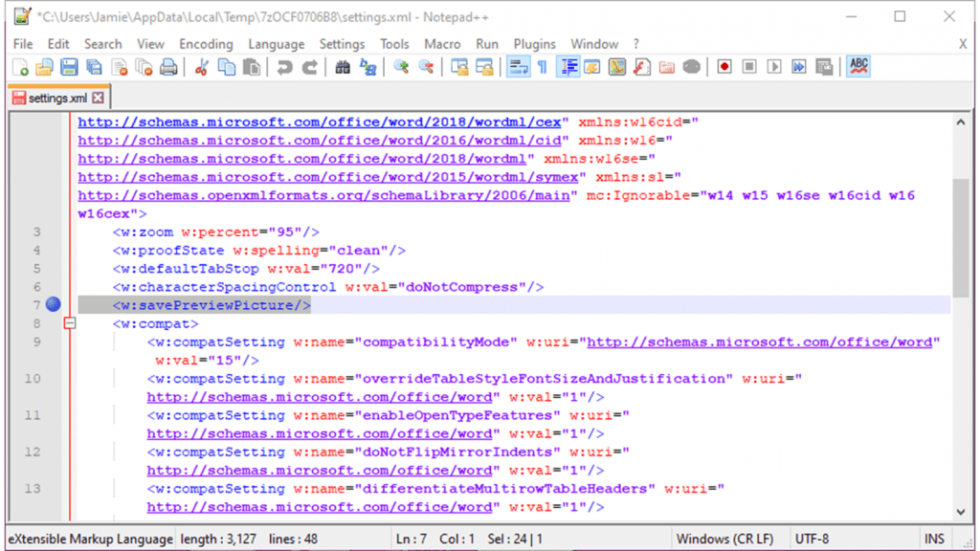The width and height of the screenshot is (980, 551).
Task: Click the vertical scrollbar thumb
Action: (960, 237)
